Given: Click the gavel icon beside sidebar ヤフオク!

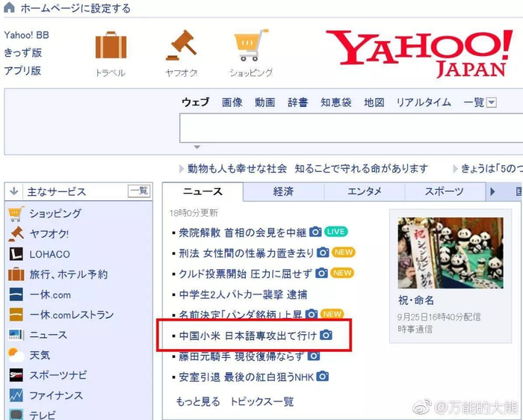Looking at the screenshot, I should (16, 234).
